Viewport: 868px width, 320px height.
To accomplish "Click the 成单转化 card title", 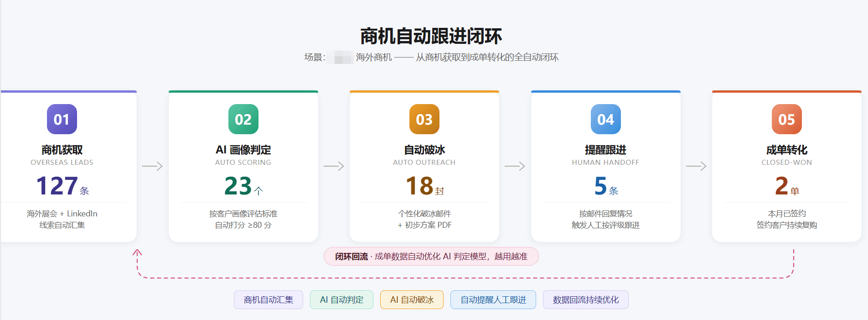I will (787, 150).
